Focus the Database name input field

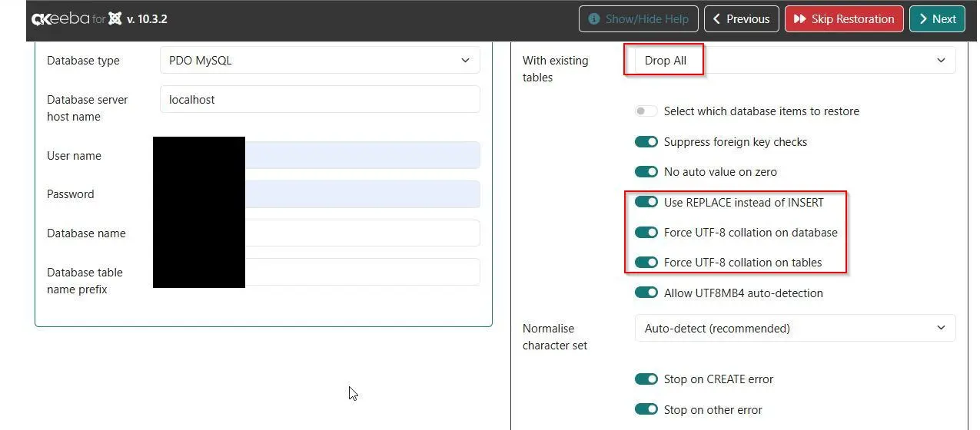tap(361, 233)
